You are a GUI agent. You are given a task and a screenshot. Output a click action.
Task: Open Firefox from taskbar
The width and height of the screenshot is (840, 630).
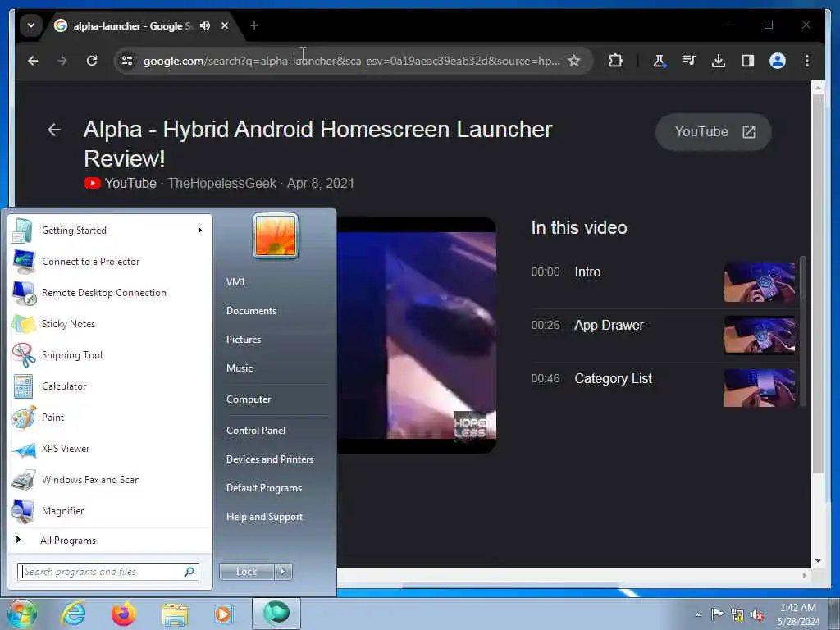click(x=123, y=614)
